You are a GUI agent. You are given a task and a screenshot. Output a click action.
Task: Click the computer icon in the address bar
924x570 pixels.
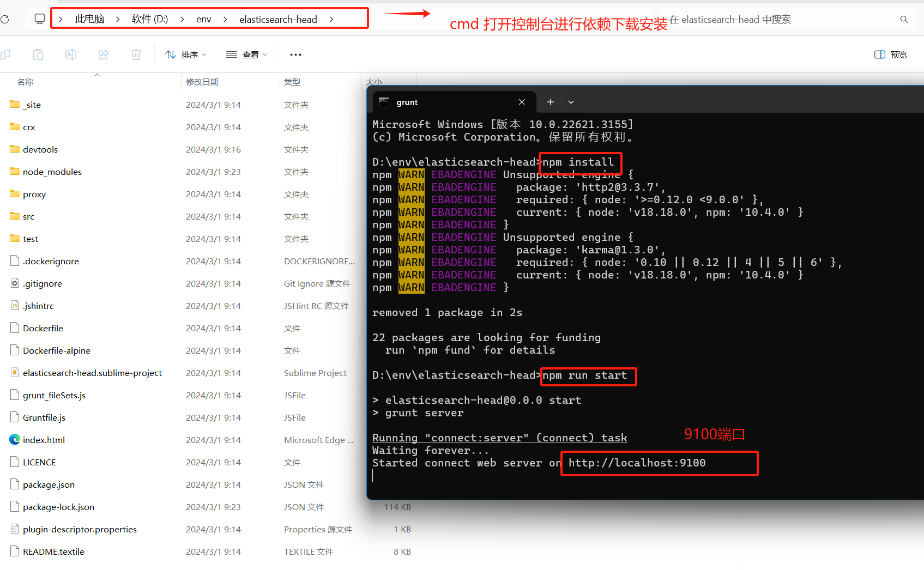pos(39,18)
